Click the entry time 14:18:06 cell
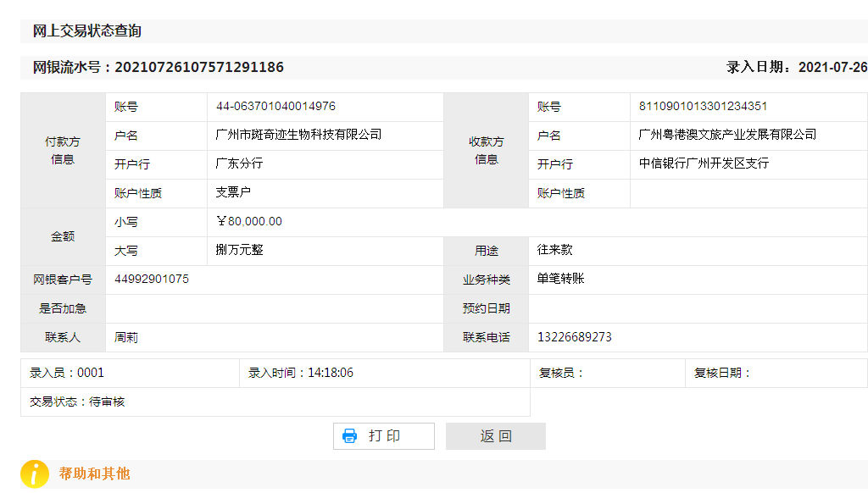868x493 pixels. coord(330,373)
